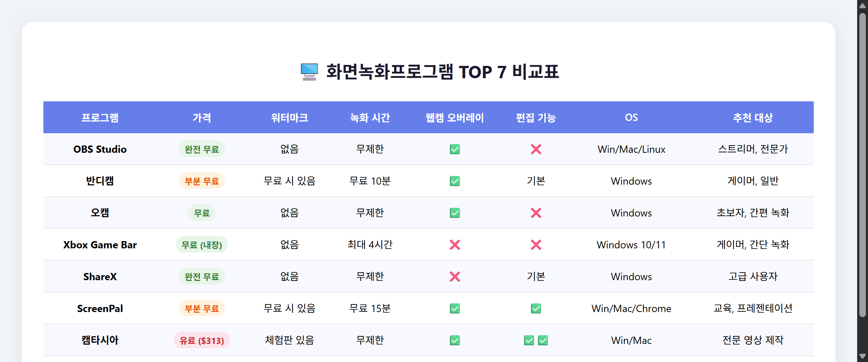This screenshot has width=868, height=362.
Task: Click the red X in OBS Studio's 편집 기능 cell
Action: (x=536, y=149)
